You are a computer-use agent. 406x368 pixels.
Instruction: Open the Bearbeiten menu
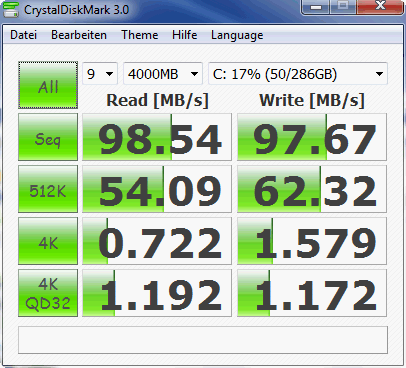(79, 35)
